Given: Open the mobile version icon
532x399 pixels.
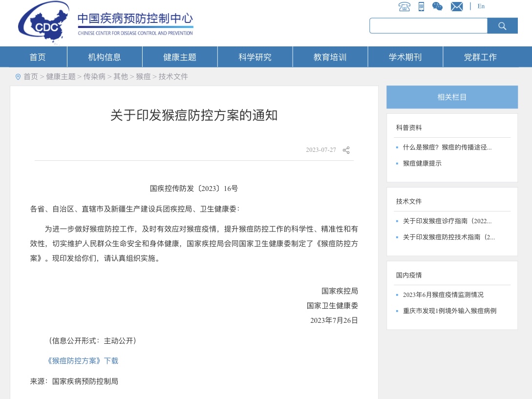Looking at the screenshot, I should (421, 6).
